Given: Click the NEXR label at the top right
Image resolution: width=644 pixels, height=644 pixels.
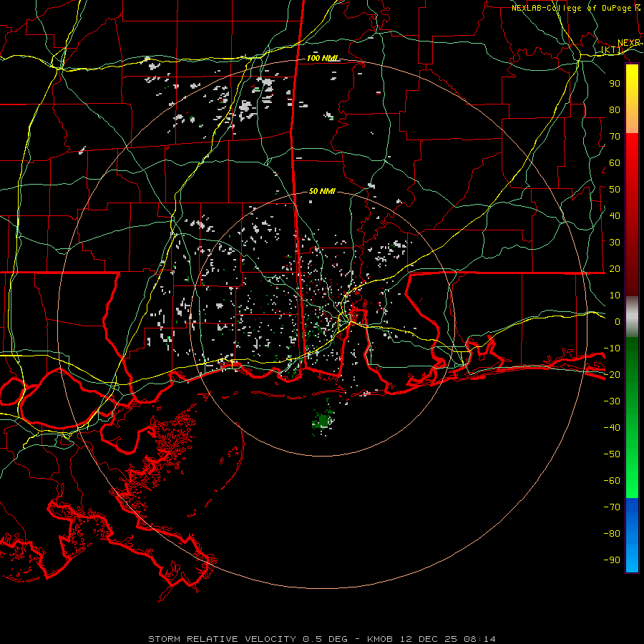Looking at the screenshot, I should 629,43.
